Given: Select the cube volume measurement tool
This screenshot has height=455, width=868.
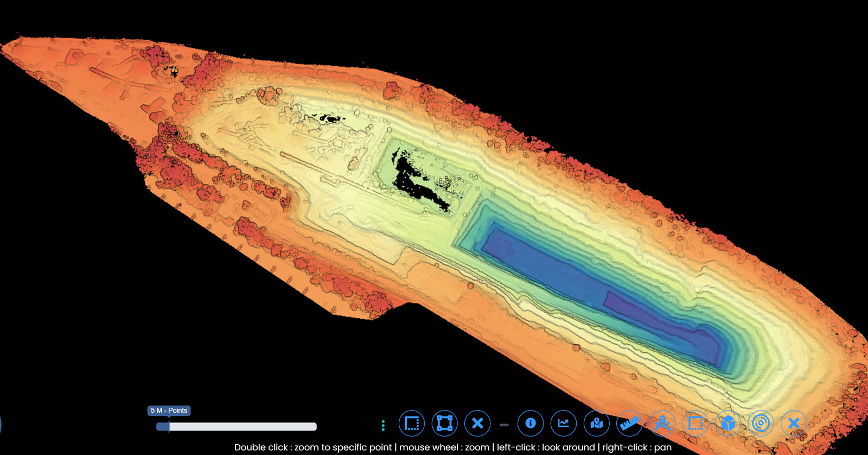Looking at the screenshot, I should pos(728,424).
